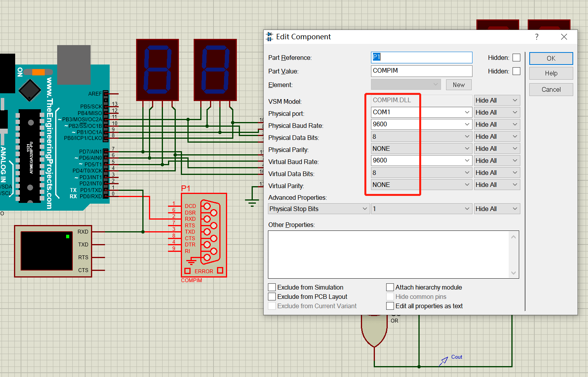Click the Part Value field showing COMPIM

click(x=422, y=71)
